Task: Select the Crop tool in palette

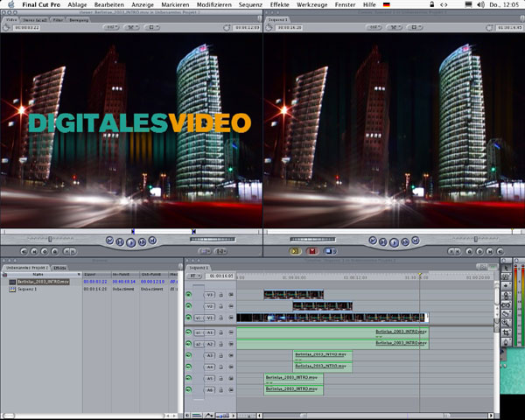Action: point(506,332)
